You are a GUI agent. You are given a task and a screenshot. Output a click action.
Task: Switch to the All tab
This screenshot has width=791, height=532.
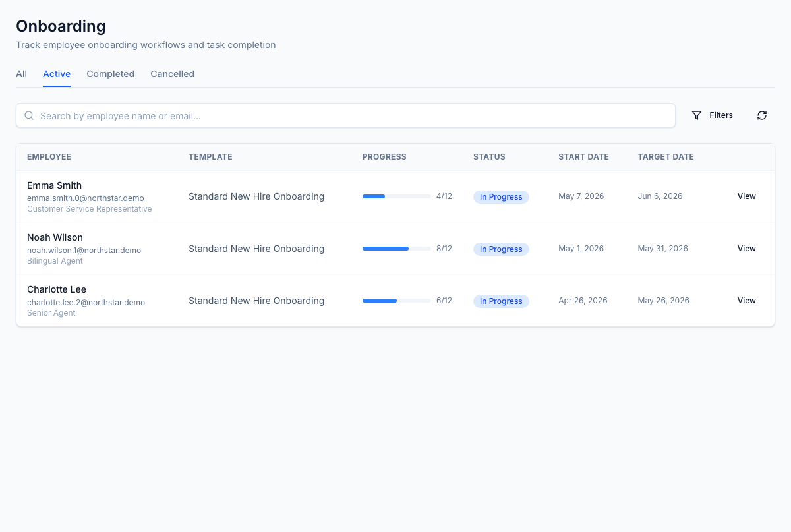(x=21, y=74)
